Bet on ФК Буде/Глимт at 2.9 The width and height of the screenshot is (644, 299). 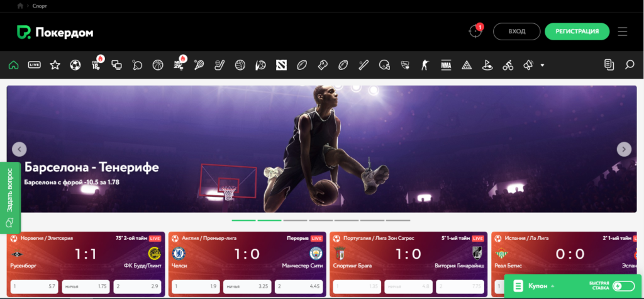tap(137, 286)
